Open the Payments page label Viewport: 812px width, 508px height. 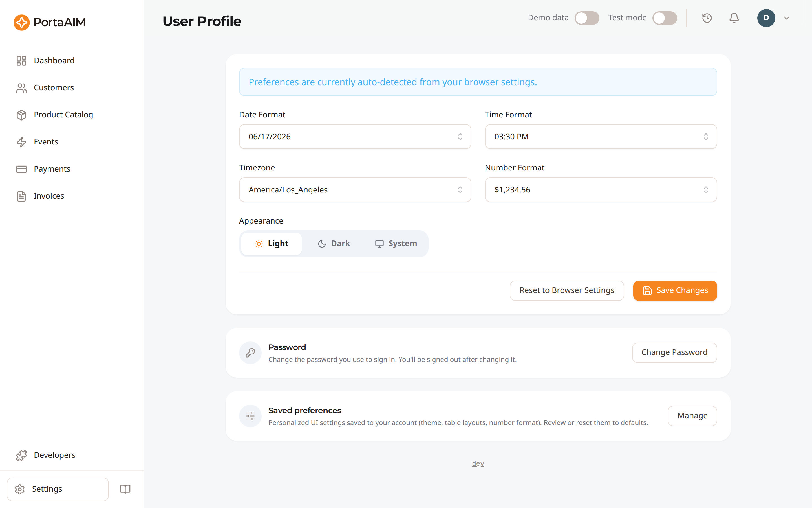(52, 169)
